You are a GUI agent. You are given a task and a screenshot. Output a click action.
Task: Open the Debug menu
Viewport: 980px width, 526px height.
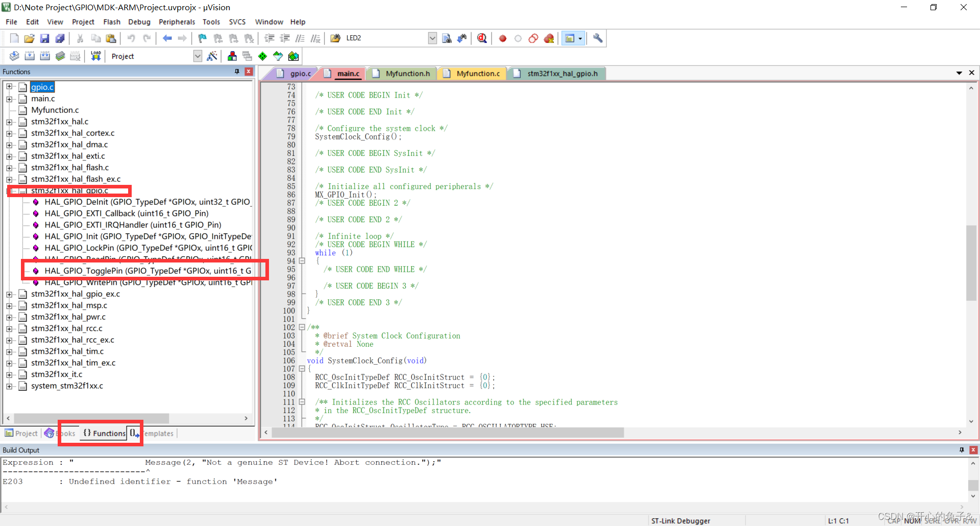(x=139, y=22)
